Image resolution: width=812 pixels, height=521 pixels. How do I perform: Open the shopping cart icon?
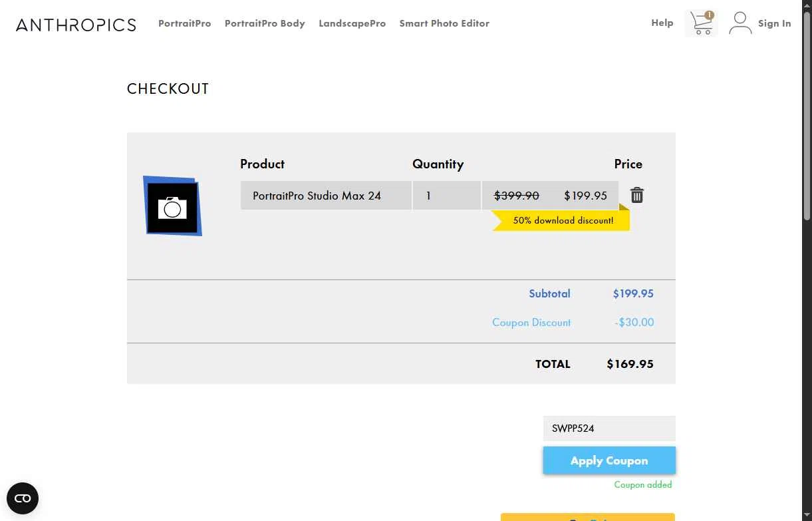(702, 23)
